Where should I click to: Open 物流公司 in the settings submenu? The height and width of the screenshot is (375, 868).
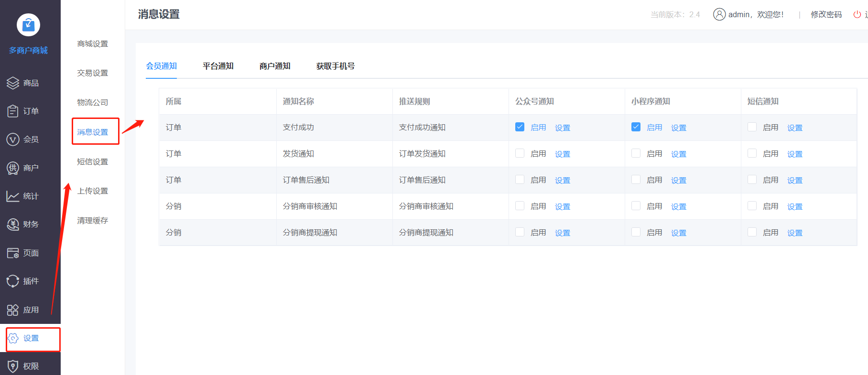point(93,103)
